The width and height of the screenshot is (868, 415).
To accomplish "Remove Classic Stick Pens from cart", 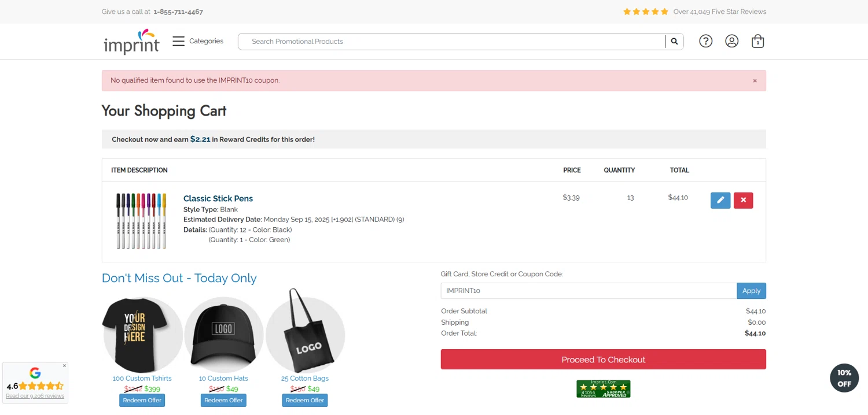I will 743,200.
